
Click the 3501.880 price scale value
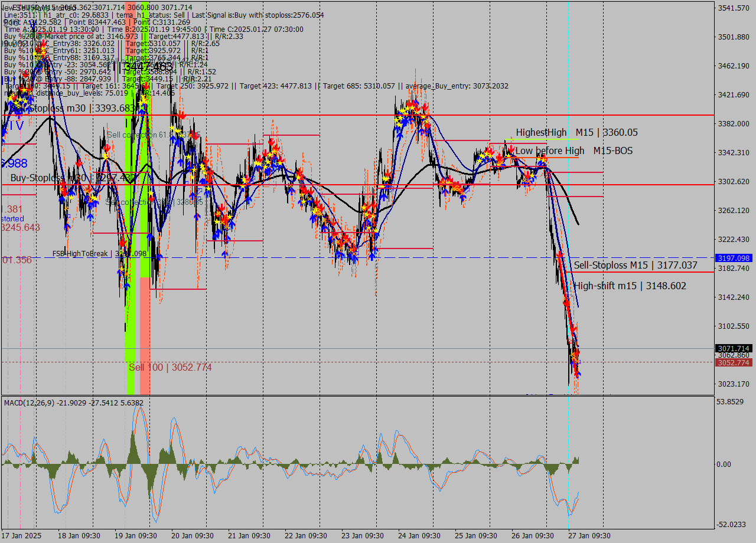pyautogui.click(x=733, y=37)
